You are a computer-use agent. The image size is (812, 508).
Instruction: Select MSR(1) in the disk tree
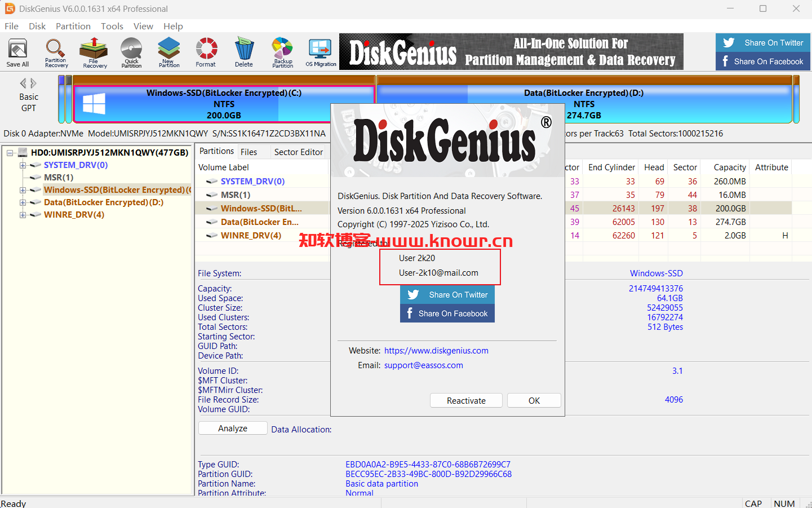pos(59,178)
